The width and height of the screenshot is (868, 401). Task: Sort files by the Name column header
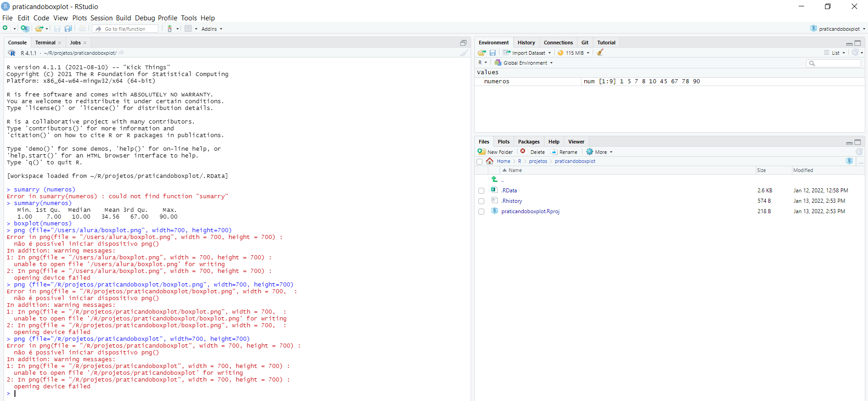click(x=515, y=170)
